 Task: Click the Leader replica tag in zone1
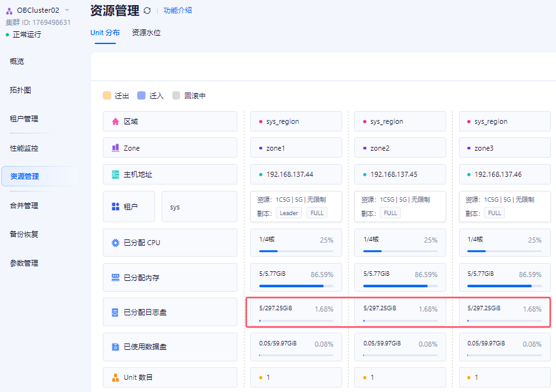click(289, 213)
